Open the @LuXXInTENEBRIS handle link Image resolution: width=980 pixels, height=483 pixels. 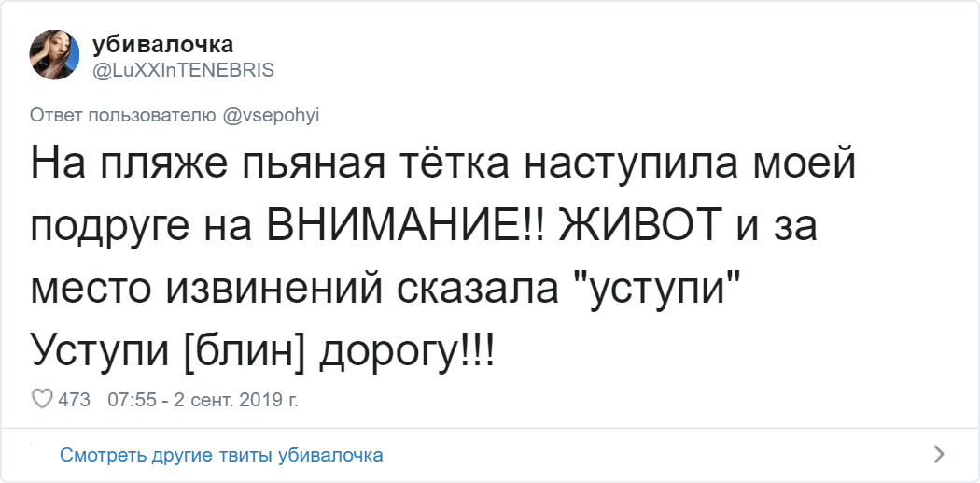[183, 70]
